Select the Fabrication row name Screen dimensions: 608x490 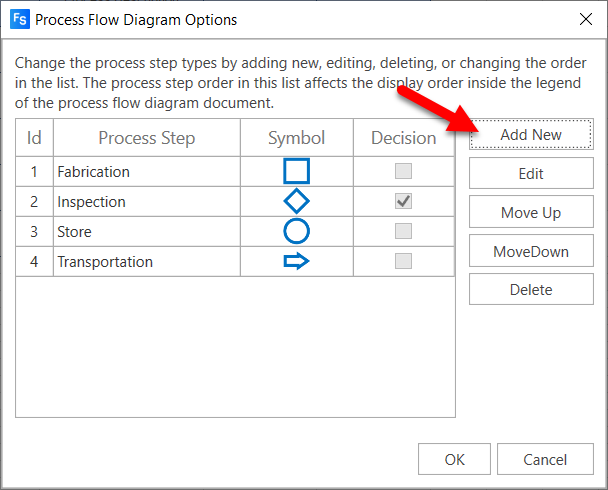[x=94, y=172]
